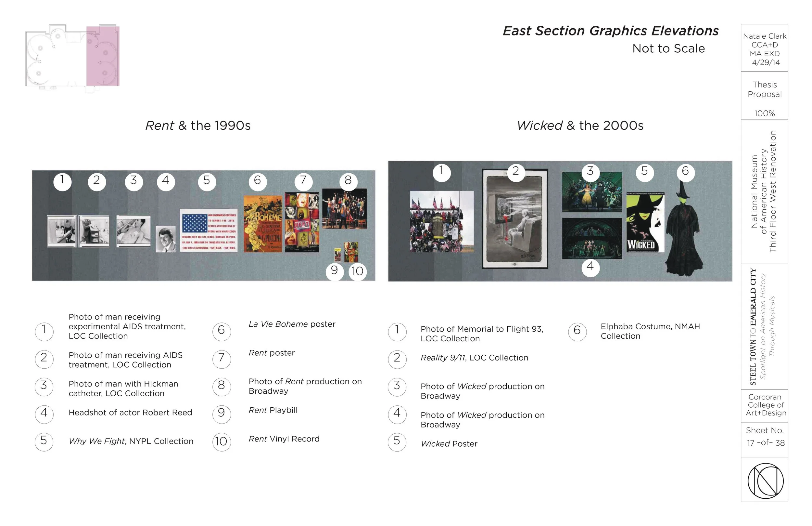Click 'STEEL TOWN TO EMERALD CITY' vertical title
Image resolution: width=812 pixels, height=526 pixels.
(753, 327)
